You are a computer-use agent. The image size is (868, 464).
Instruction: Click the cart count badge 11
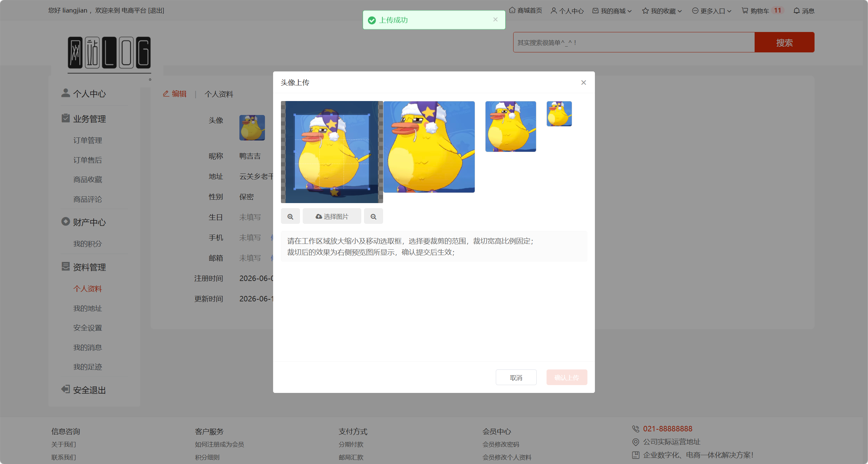click(777, 11)
